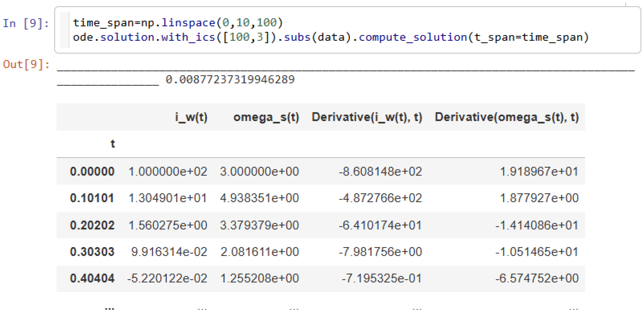644x313 pixels.
Task: Click the i_w(t) column header
Action: (x=191, y=117)
